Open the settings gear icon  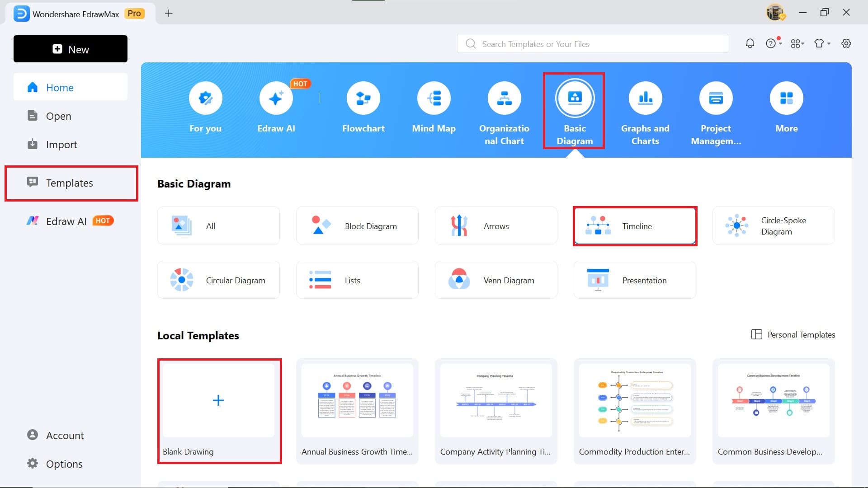coord(846,43)
